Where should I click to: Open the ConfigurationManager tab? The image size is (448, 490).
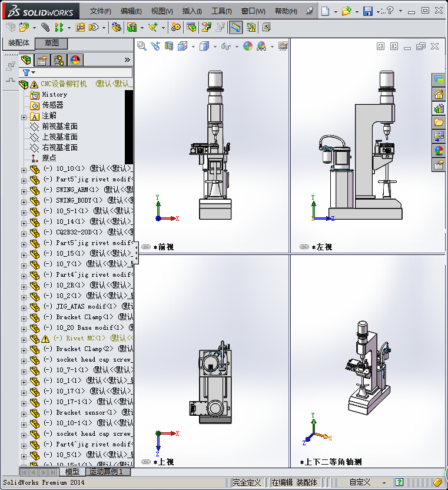pos(59,59)
